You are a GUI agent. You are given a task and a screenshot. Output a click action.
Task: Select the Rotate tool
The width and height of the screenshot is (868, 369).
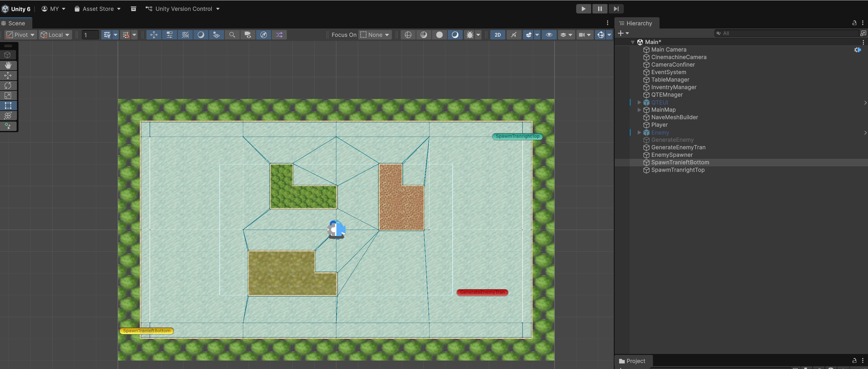point(8,86)
